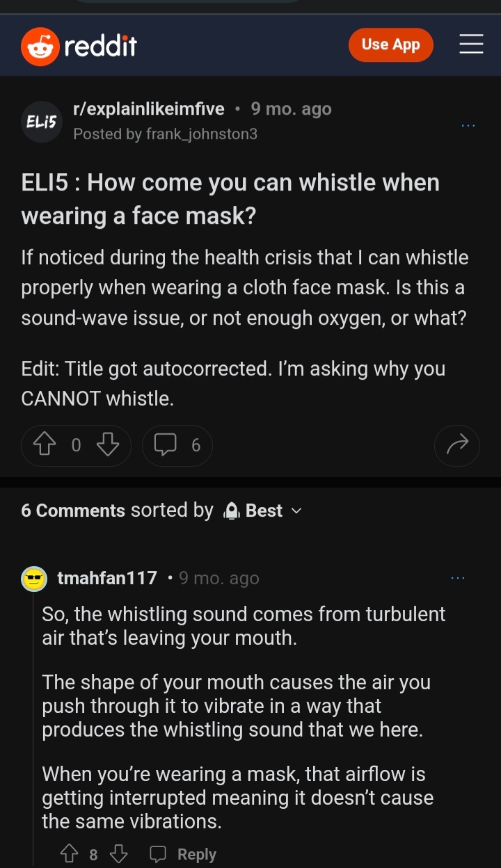Upvote tmahfan117's comment
This screenshot has height=868, width=501.
69,853
